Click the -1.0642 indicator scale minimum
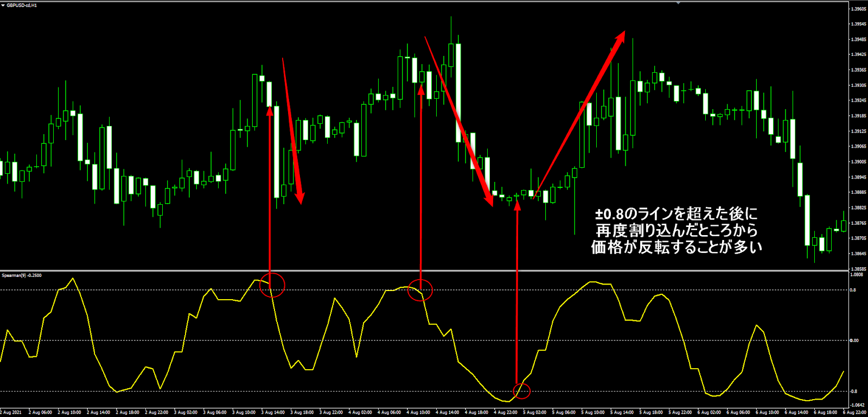This screenshot has height=417, width=868. click(x=858, y=405)
